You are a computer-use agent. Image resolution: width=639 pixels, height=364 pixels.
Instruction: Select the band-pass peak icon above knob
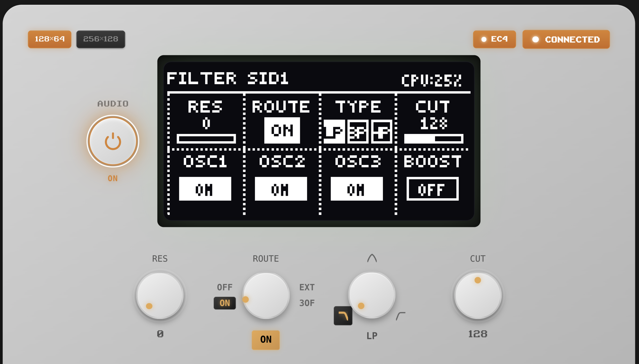pyautogui.click(x=372, y=258)
